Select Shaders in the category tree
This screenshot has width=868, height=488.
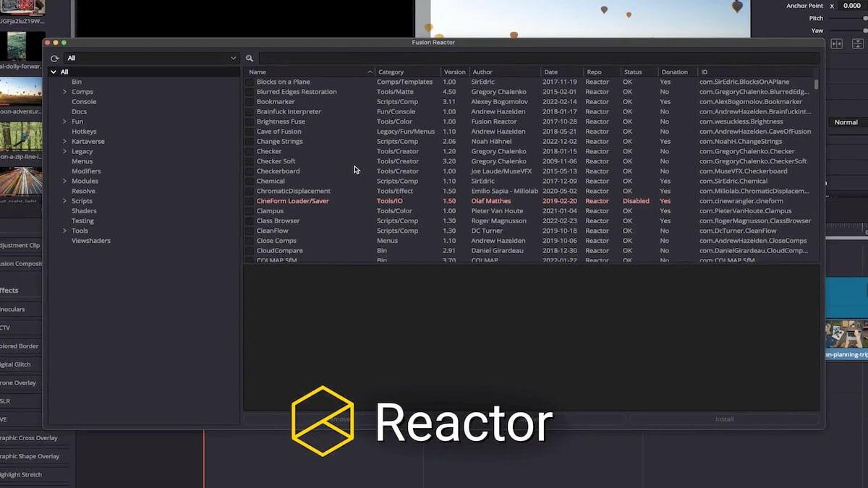(x=84, y=210)
